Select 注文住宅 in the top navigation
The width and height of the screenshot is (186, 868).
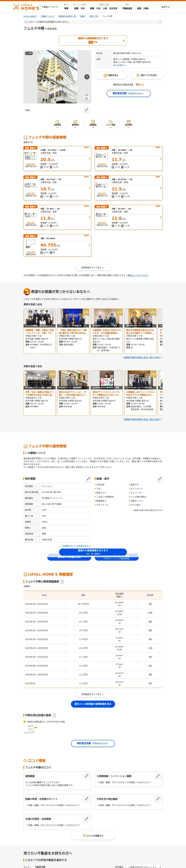pyautogui.click(x=113, y=8)
